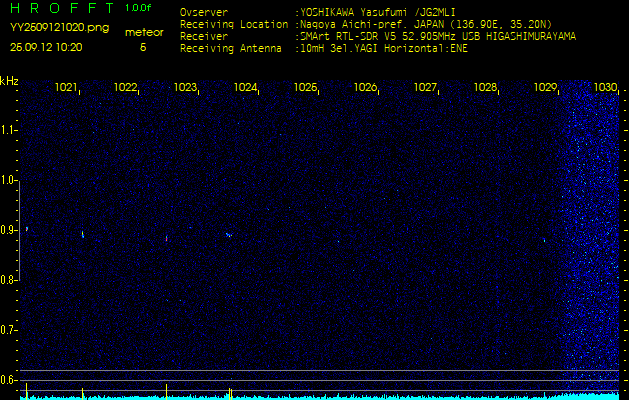Click the 10:20 date and time stamp
The image size is (629, 400).
(x=46, y=47)
